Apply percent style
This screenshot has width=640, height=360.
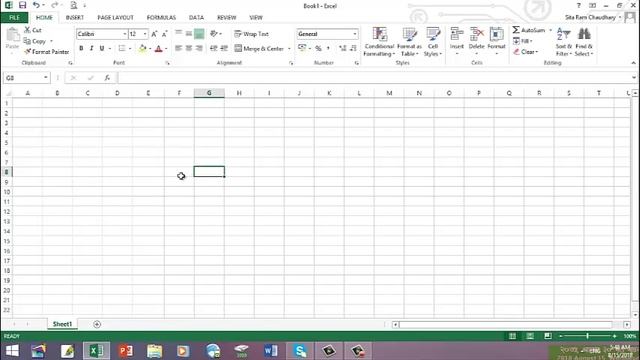tap(318, 49)
